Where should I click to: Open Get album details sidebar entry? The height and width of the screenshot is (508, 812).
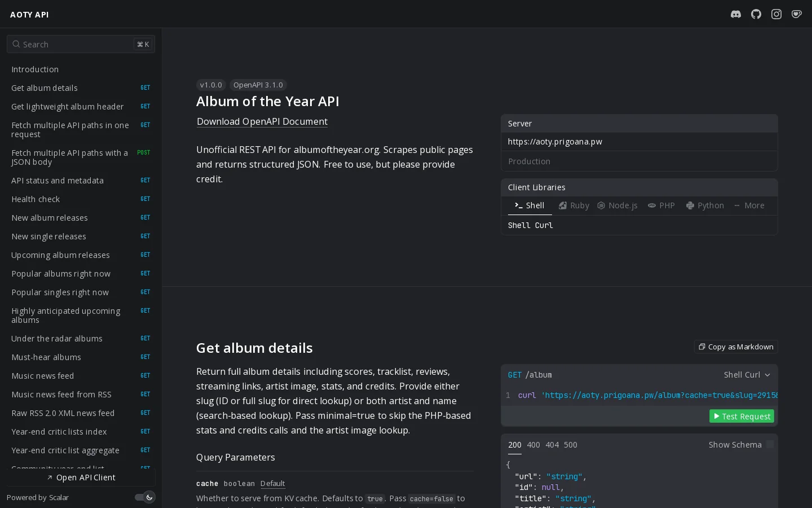click(81, 88)
